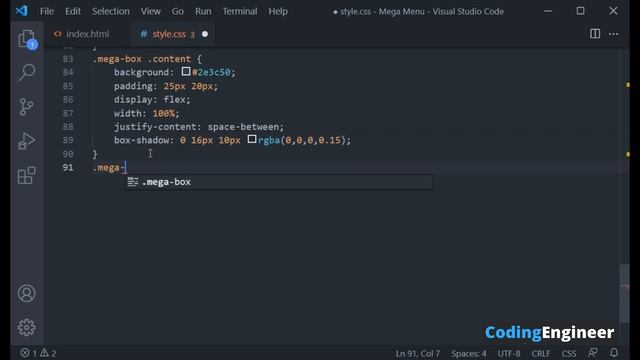
Task: Open the Source Control view
Action: pyautogui.click(x=27, y=107)
